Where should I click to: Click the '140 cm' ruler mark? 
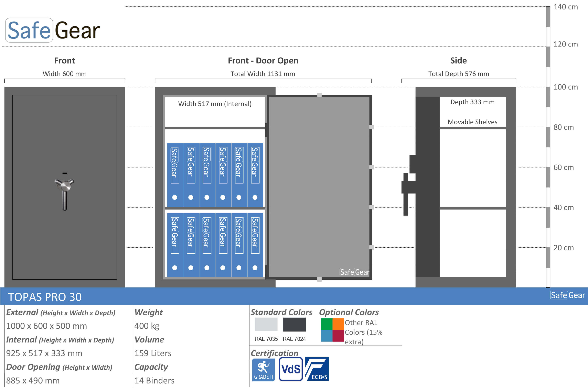click(566, 7)
